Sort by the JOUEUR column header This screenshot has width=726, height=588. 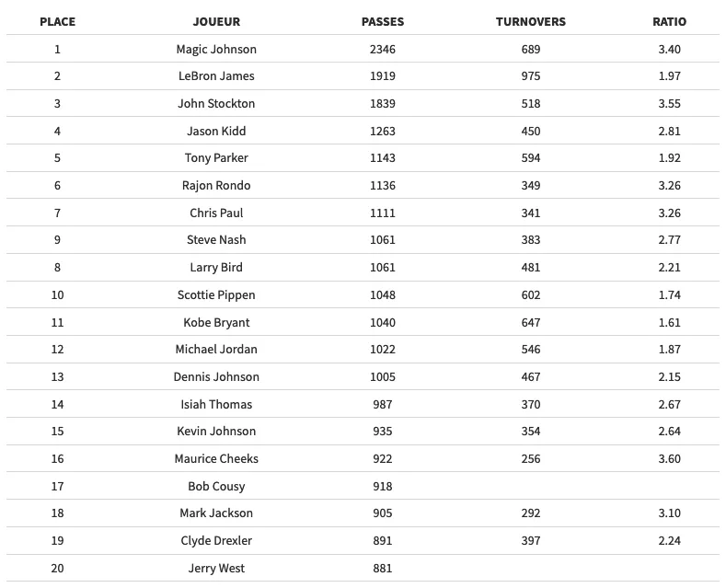[x=216, y=21]
